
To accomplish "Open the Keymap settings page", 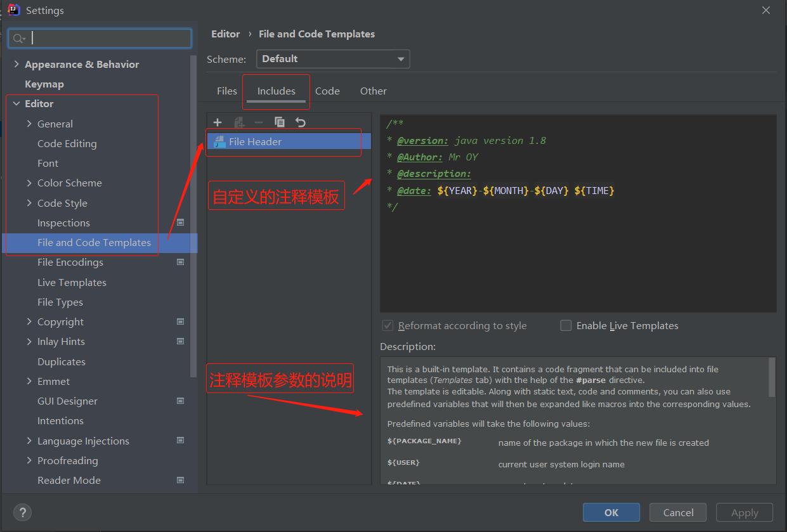I will [x=44, y=84].
